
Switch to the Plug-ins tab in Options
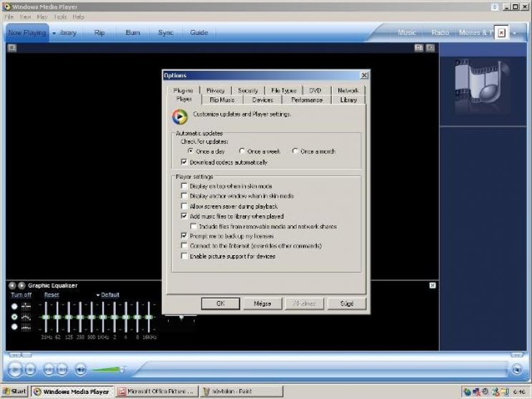click(x=183, y=91)
